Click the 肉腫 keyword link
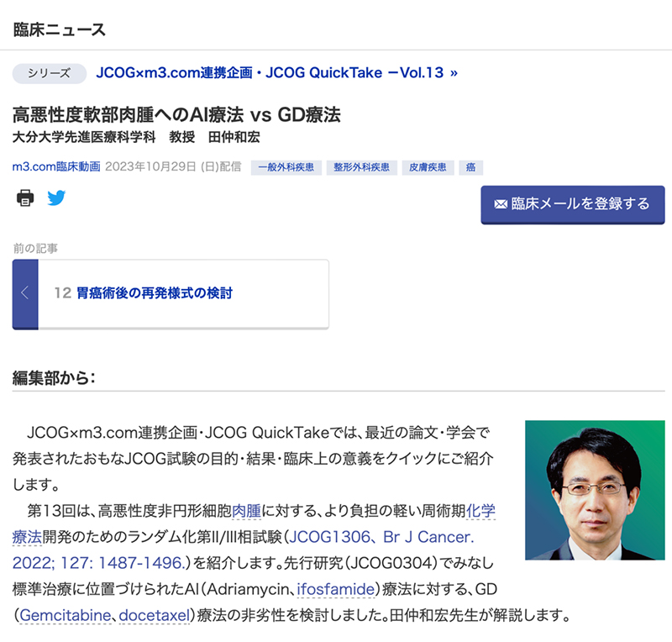This screenshot has width=672, height=642. point(246,511)
